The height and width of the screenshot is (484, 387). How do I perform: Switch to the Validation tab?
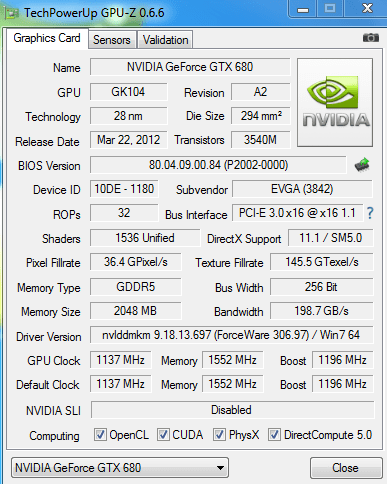point(165,40)
